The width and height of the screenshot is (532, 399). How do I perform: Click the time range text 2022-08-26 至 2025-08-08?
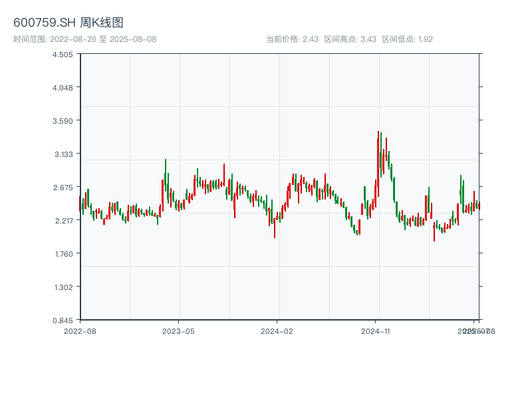pos(84,39)
